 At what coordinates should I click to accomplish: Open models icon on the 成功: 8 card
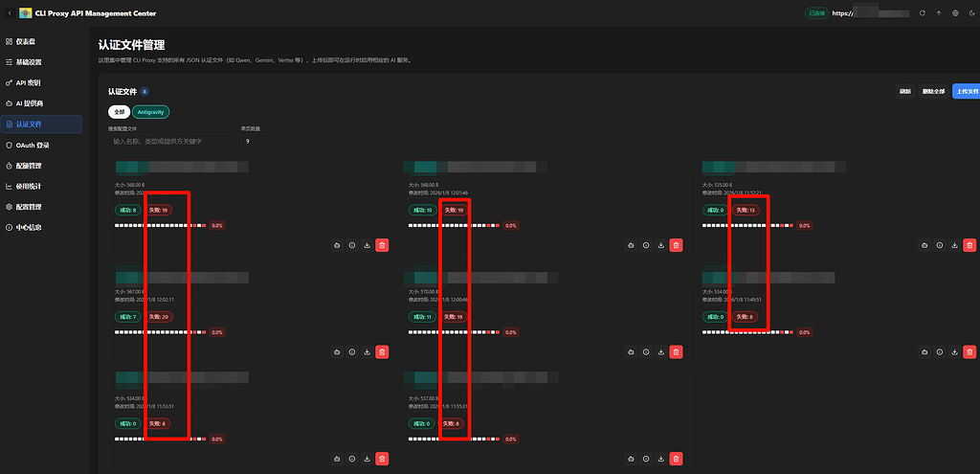coord(338,246)
